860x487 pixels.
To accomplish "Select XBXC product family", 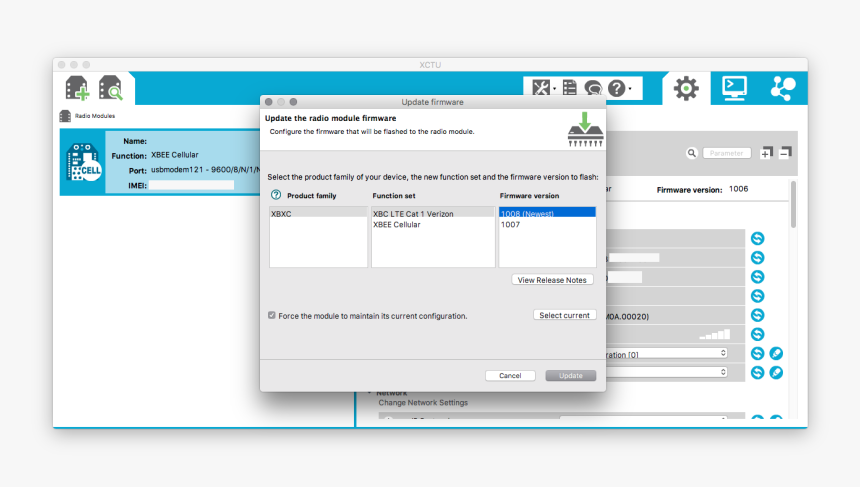I will 318,213.
